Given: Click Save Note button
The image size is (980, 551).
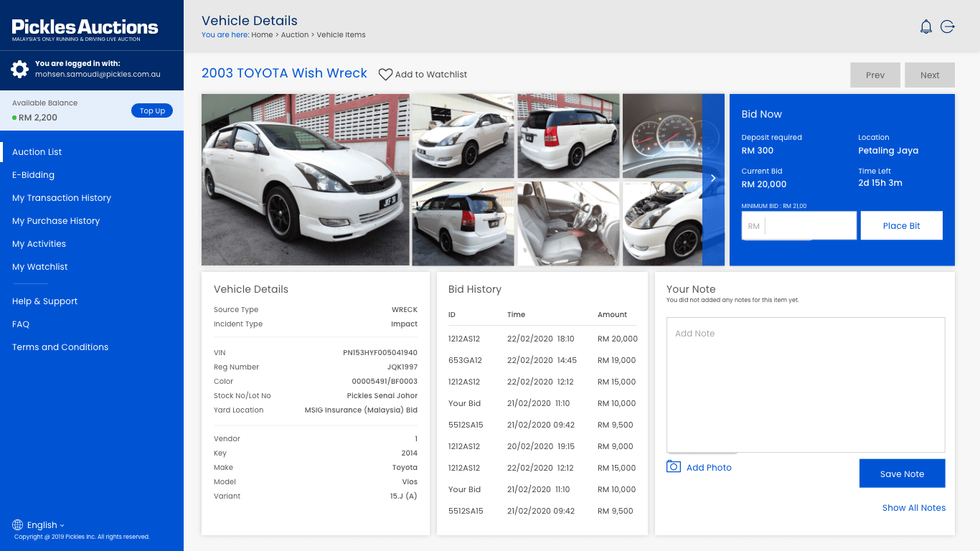Looking at the screenshot, I should click(903, 474).
